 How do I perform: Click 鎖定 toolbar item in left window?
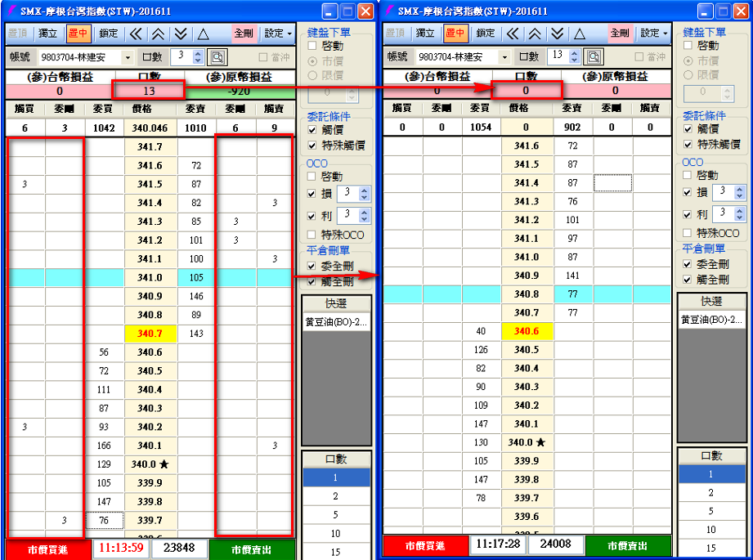[x=109, y=34]
